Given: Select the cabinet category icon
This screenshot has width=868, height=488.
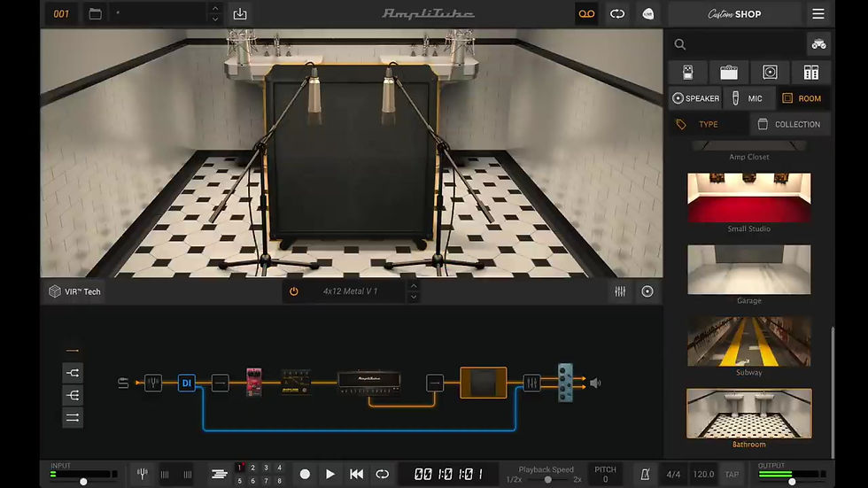Looking at the screenshot, I should (770, 73).
